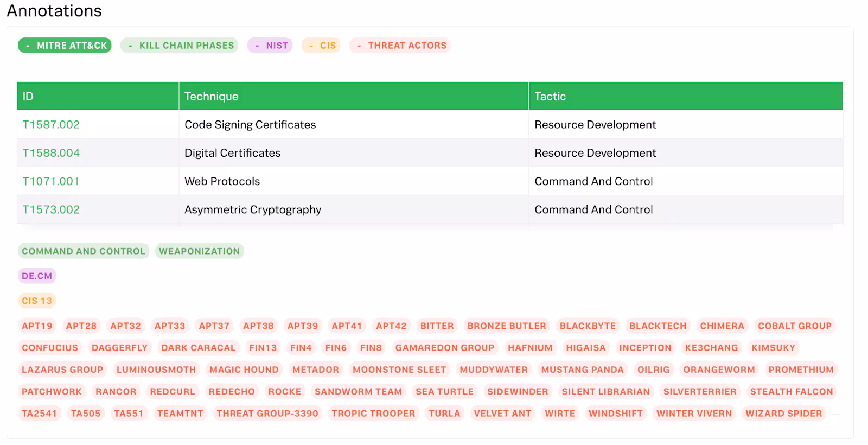Open the T1573.002 technique link

coord(51,209)
